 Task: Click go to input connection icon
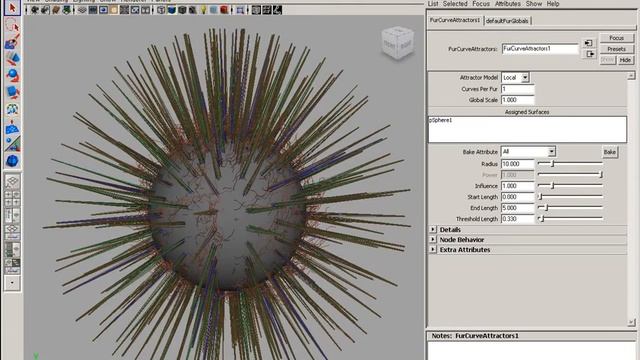click(x=589, y=43)
